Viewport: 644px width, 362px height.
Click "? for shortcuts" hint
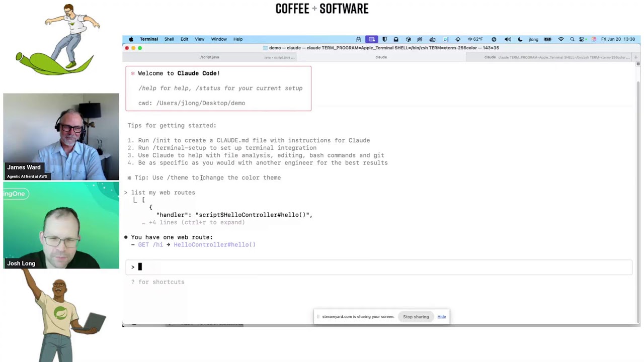point(158,282)
